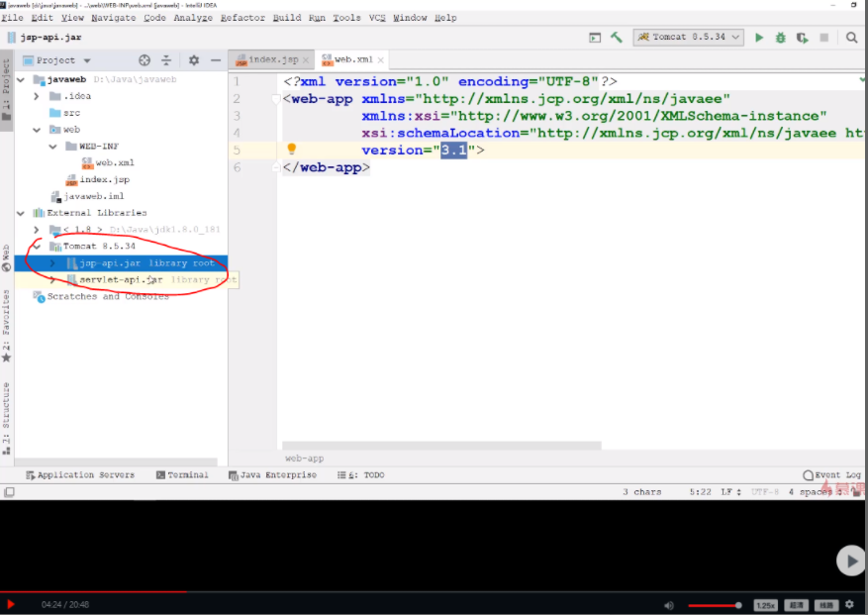Screen dimensions: 868x615
Task: Click the 5:22 caret position indicator
Action: (701, 492)
